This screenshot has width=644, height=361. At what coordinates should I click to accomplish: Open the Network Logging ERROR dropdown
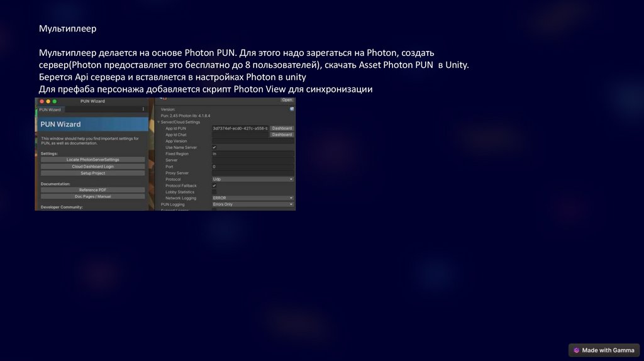click(x=253, y=198)
